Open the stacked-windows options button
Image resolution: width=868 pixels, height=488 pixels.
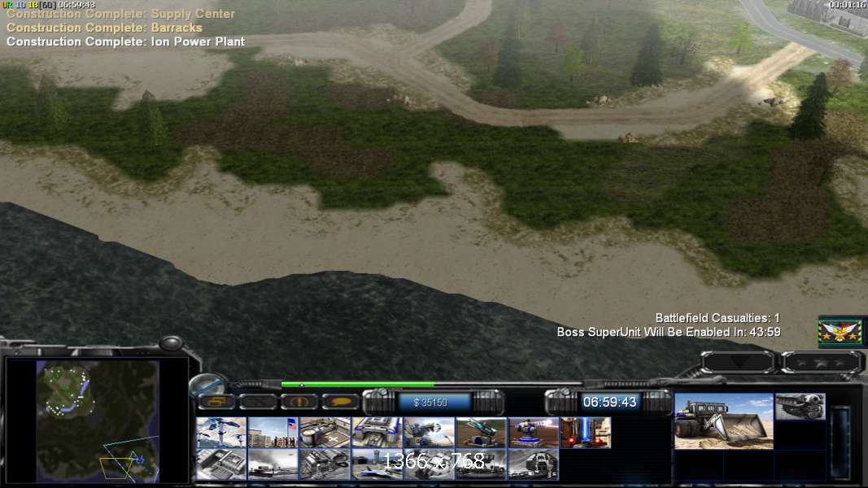tap(216, 403)
